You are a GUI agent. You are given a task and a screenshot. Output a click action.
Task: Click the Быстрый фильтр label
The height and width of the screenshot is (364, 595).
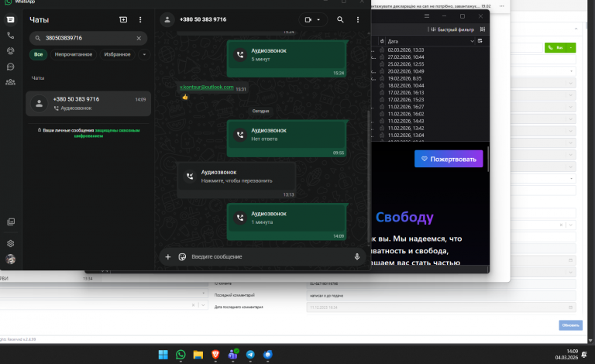pyautogui.click(x=456, y=29)
